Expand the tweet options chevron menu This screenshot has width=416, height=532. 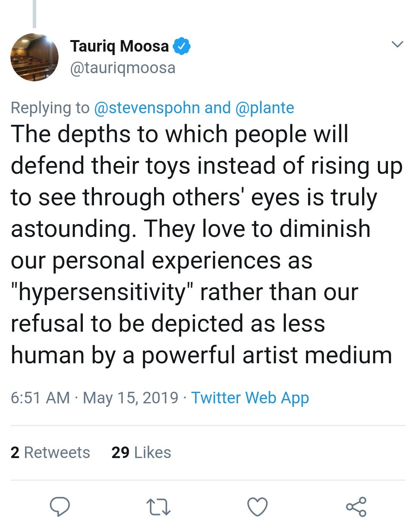[x=397, y=44]
